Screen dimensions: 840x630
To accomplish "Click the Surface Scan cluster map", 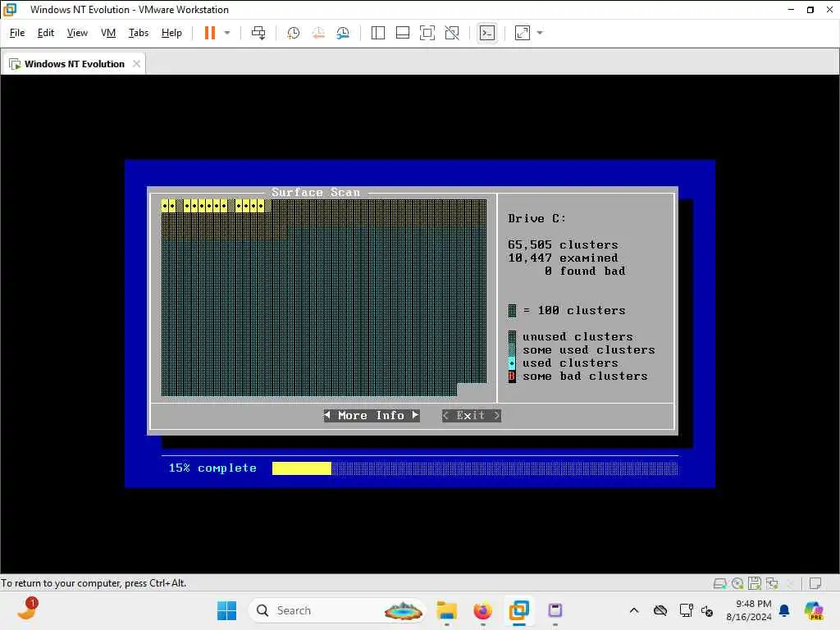I will coord(323,298).
